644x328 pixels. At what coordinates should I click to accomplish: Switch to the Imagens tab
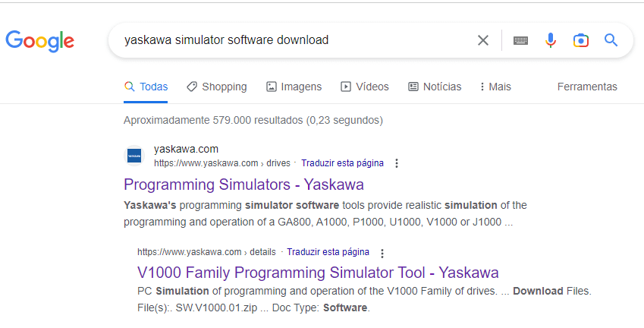[294, 87]
